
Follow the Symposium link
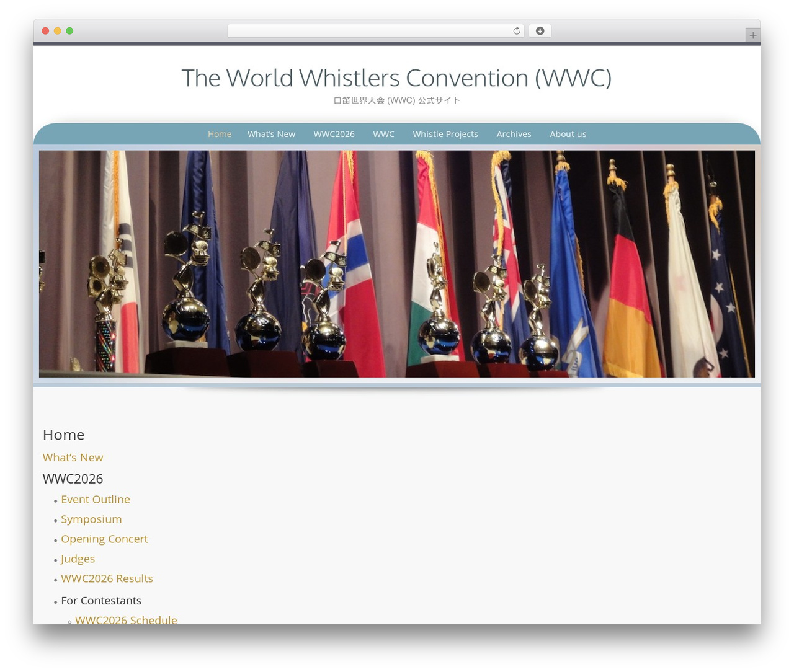tap(91, 519)
